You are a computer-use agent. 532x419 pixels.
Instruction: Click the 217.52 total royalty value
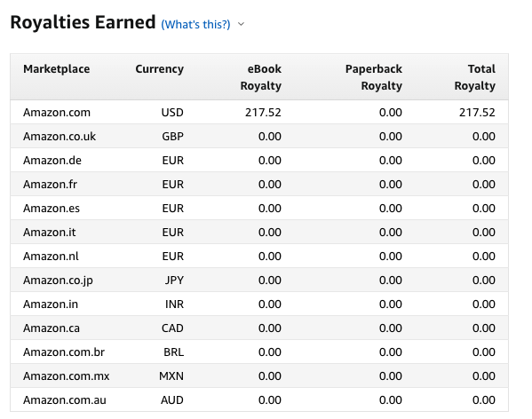(477, 112)
